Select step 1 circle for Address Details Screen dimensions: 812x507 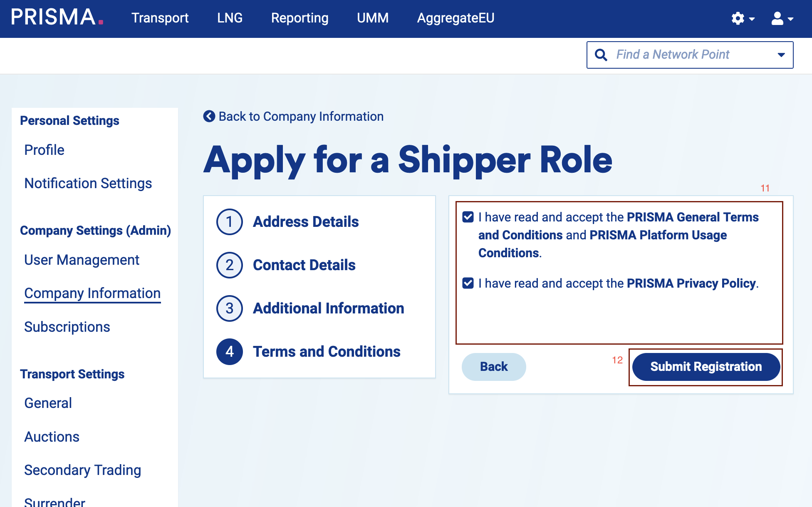(x=230, y=222)
